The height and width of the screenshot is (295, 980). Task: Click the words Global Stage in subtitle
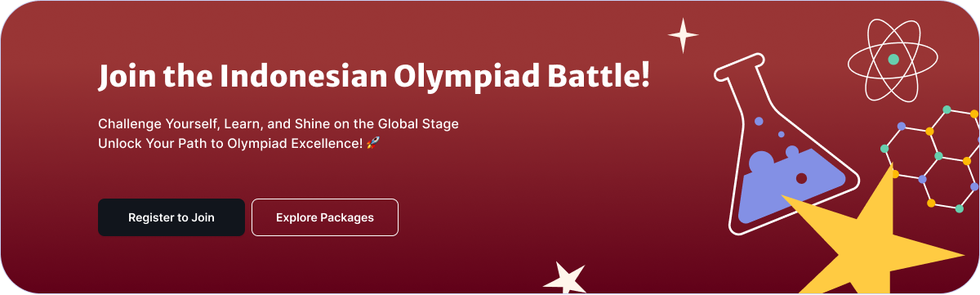pos(419,124)
